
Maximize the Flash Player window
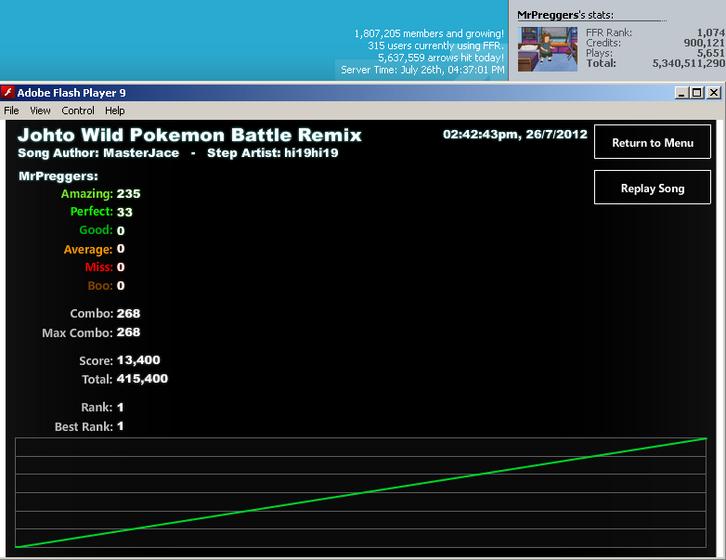[696, 93]
